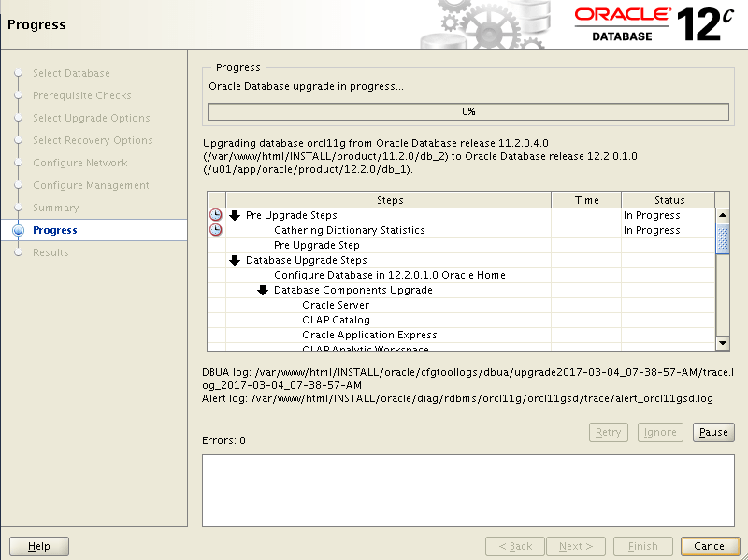
Task: Click the 'Upgrading database orcl11g' description text
Action: pyautogui.click(x=420, y=156)
